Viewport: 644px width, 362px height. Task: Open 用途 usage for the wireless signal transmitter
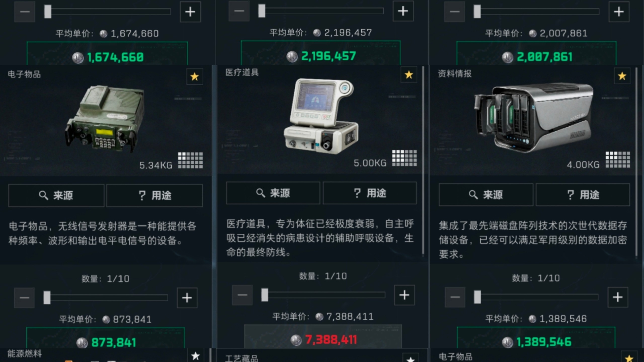[154, 195]
